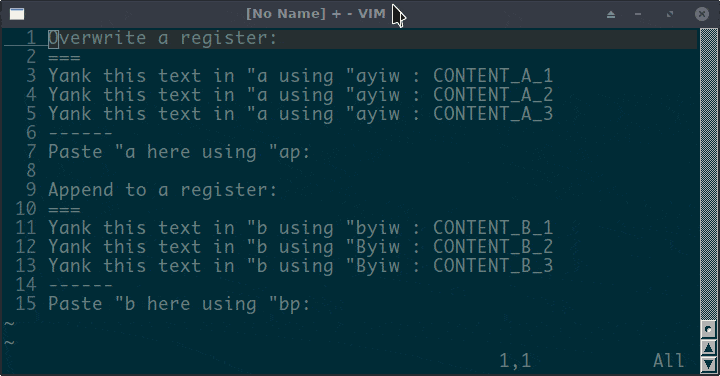The height and width of the screenshot is (376, 720).
Task: Minimize the VIM window
Action: tap(638, 14)
